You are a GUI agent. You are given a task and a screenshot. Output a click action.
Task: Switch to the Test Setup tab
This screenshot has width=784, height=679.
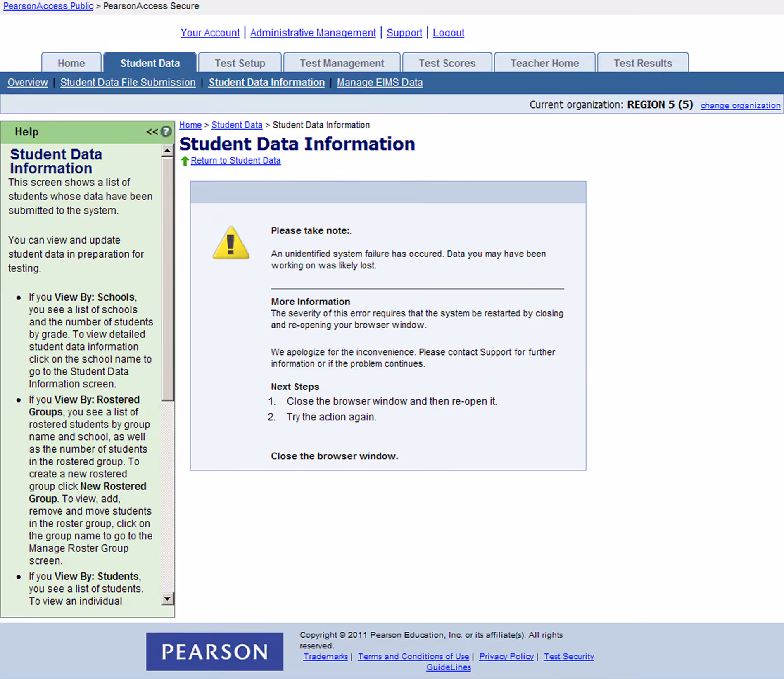click(x=240, y=63)
